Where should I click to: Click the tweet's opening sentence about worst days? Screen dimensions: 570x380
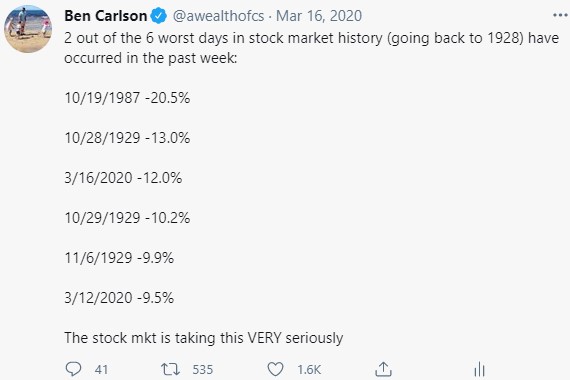pyautogui.click(x=311, y=48)
